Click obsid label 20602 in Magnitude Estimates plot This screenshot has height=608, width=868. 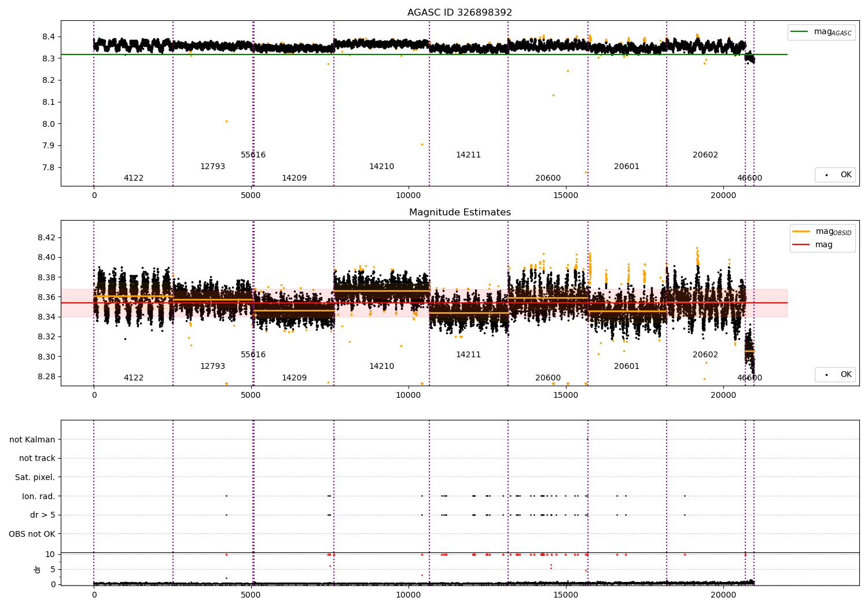(x=705, y=354)
